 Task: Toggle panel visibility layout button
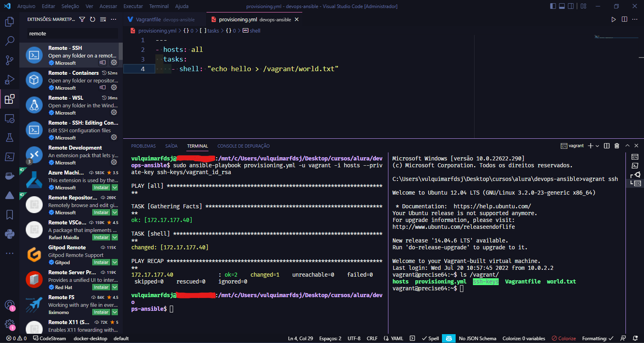coord(562,6)
